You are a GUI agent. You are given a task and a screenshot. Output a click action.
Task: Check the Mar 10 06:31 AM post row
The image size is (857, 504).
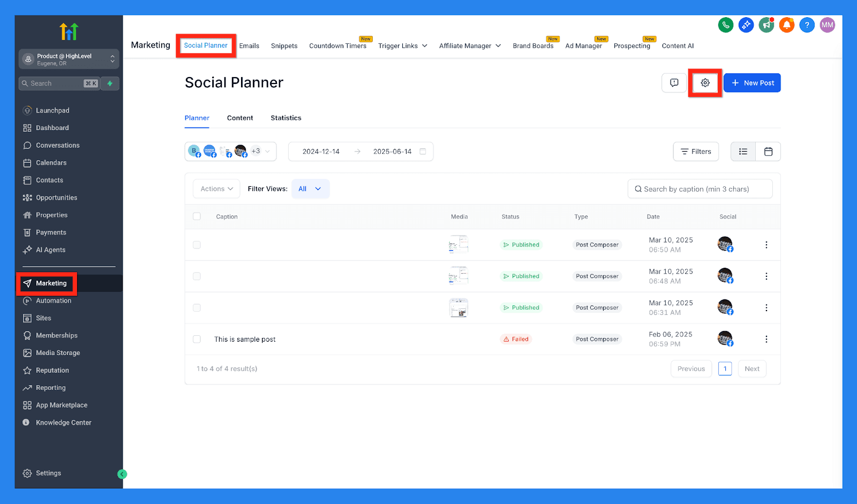click(x=197, y=308)
